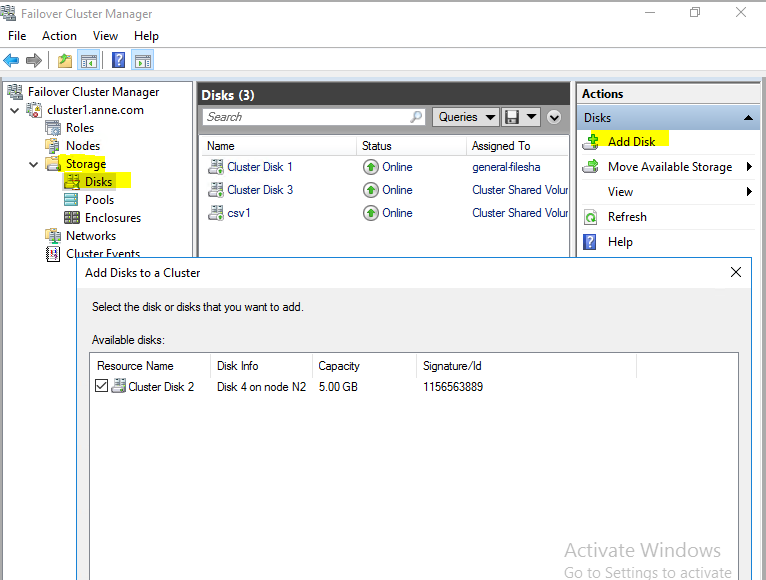
Task: Click Move Available Storage action
Action: coord(670,167)
